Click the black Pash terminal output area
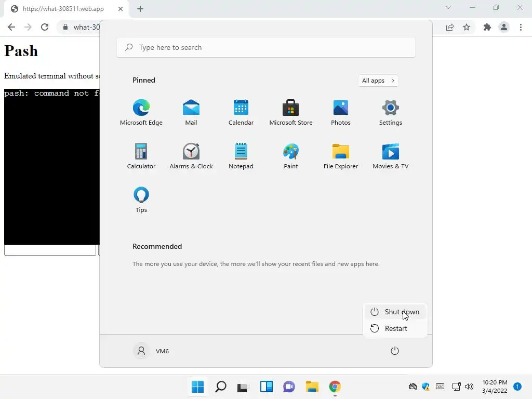This screenshot has height=399, width=532. (52, 167)
